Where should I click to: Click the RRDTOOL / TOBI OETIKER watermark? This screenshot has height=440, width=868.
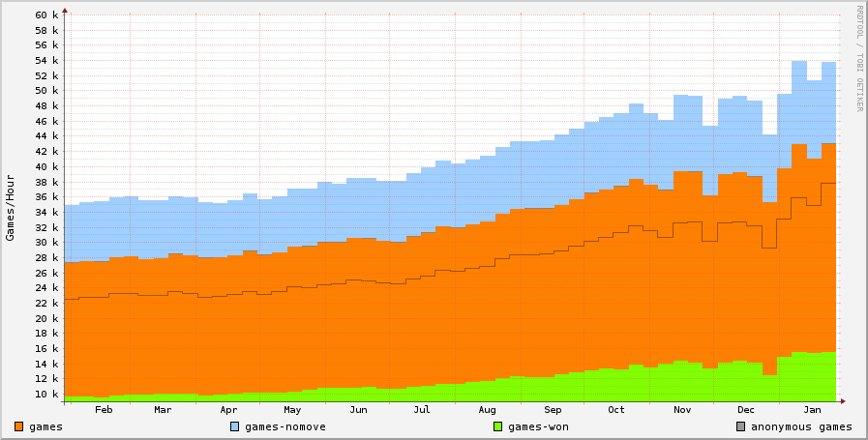click(x=858, y=58)
